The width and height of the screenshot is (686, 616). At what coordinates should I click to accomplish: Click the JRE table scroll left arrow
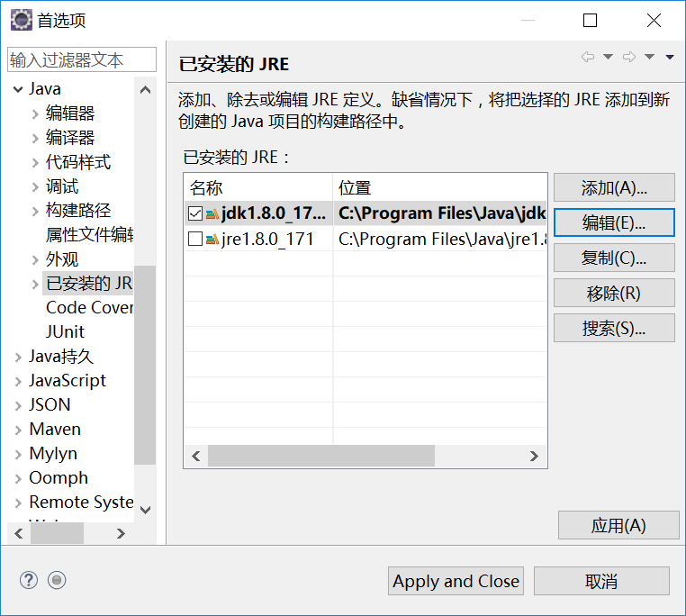point(196,457)
